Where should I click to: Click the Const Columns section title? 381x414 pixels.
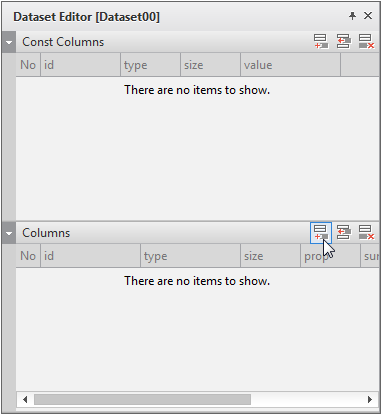63,42
